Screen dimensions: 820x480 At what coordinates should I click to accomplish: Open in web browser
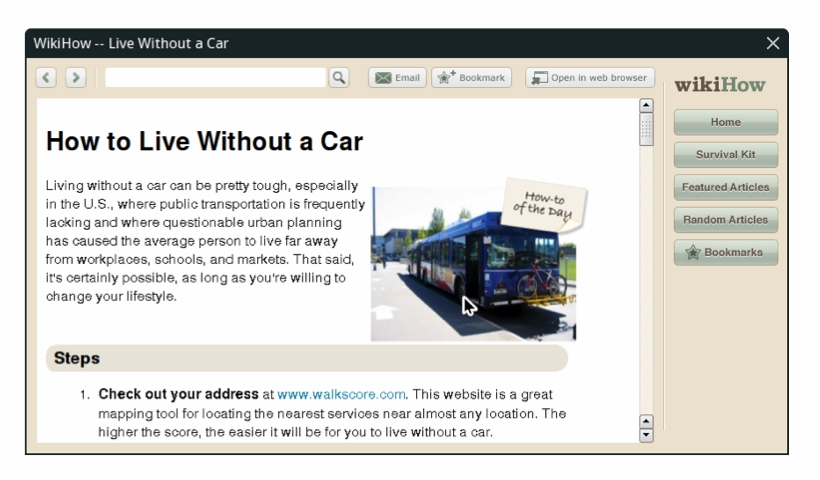tap(590, 77)
